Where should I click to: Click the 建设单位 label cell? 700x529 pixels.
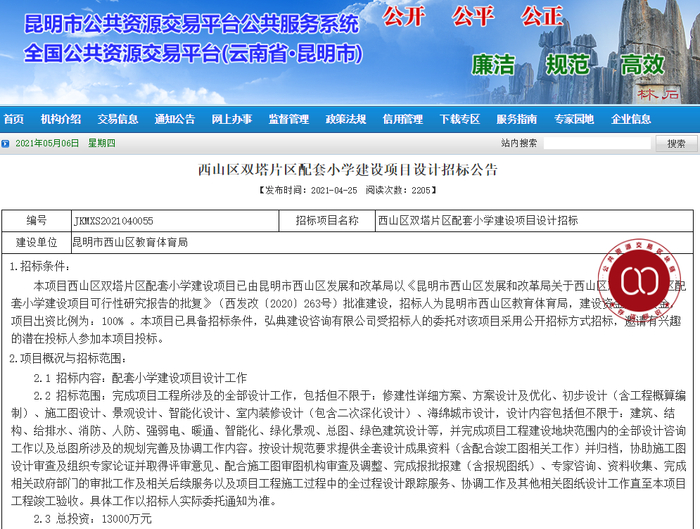pyautogui.click(x=37, y=242)
